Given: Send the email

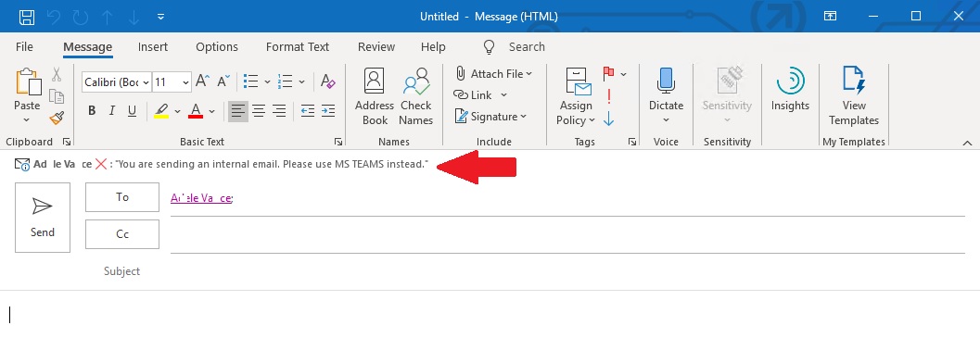Looking at the screenshot, I should tap(43, 218).
